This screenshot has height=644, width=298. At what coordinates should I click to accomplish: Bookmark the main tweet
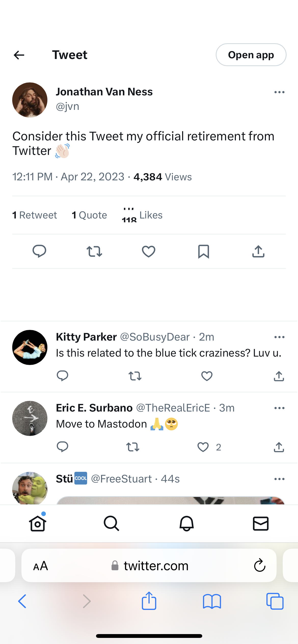click(204, 251)
